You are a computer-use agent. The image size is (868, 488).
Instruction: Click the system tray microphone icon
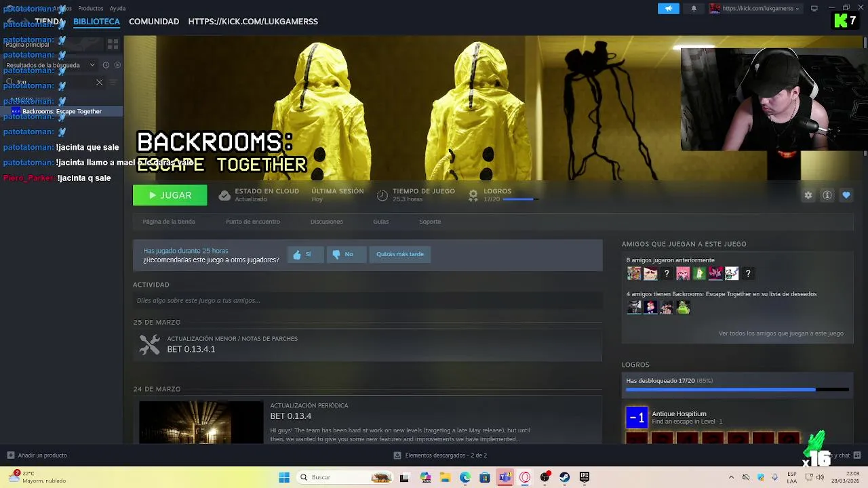pos(774,477)
